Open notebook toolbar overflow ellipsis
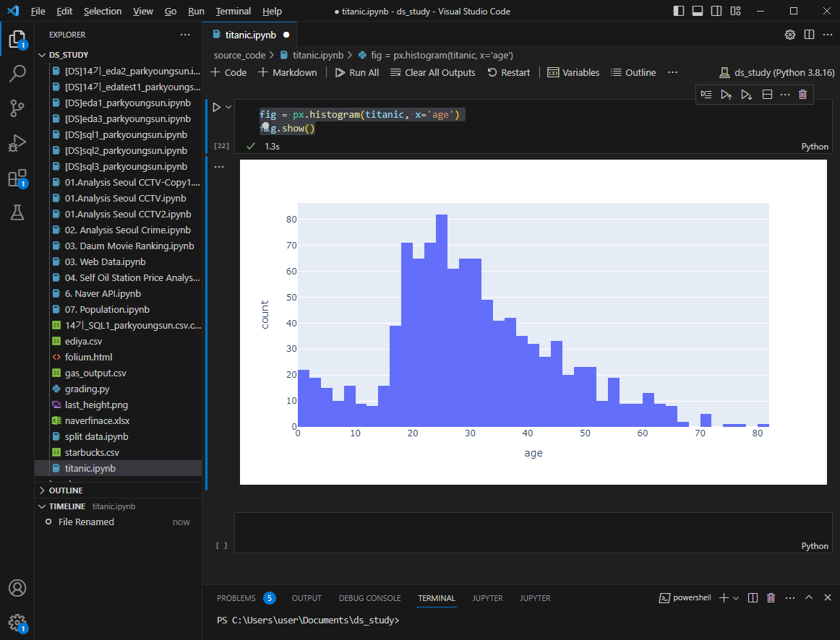 (673, 72)
